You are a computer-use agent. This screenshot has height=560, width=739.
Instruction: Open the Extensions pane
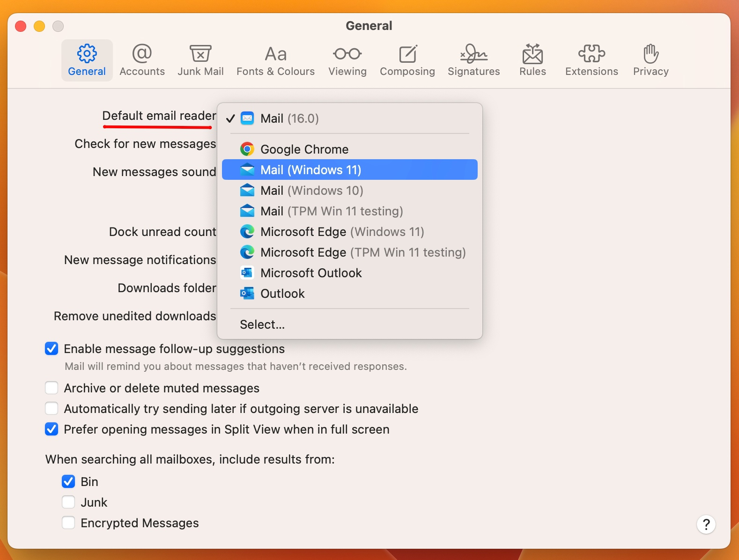click(591, 60)
